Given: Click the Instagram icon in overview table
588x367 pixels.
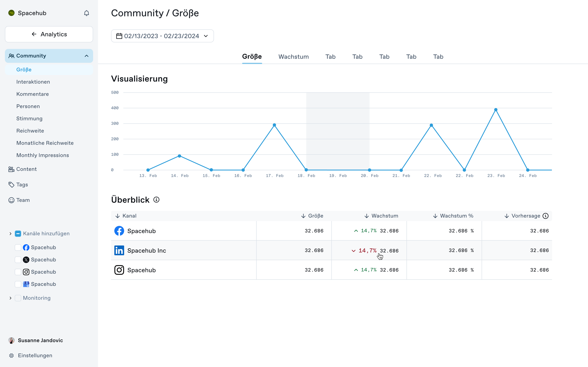Looking at the screenshot, I should (x=119, y=270).
